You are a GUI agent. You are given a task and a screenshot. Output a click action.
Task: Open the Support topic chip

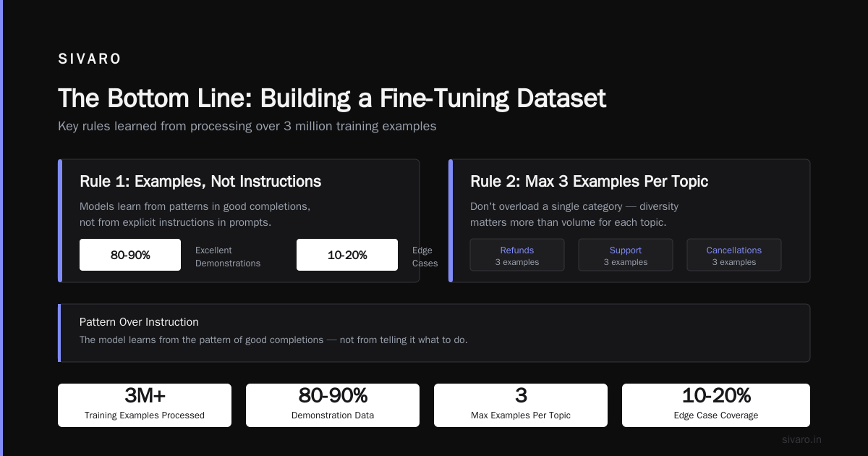click(x=626, y=255)
